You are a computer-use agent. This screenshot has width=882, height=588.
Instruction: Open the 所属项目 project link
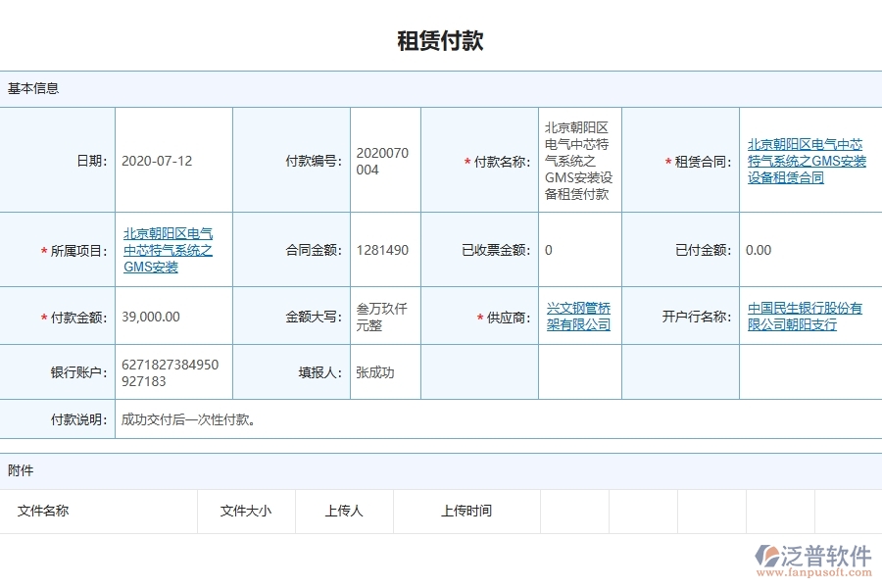(x=169, y=249)
